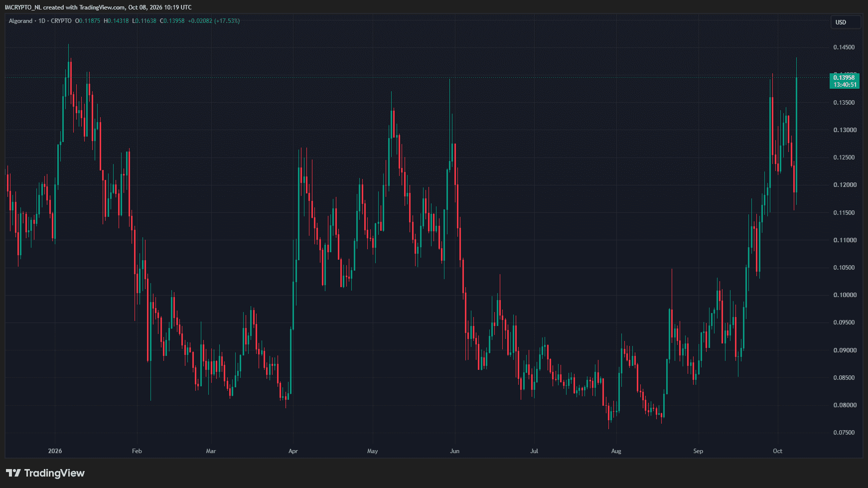
Task: Click the 2026 label on the time axis
Action: coord(55,451)
